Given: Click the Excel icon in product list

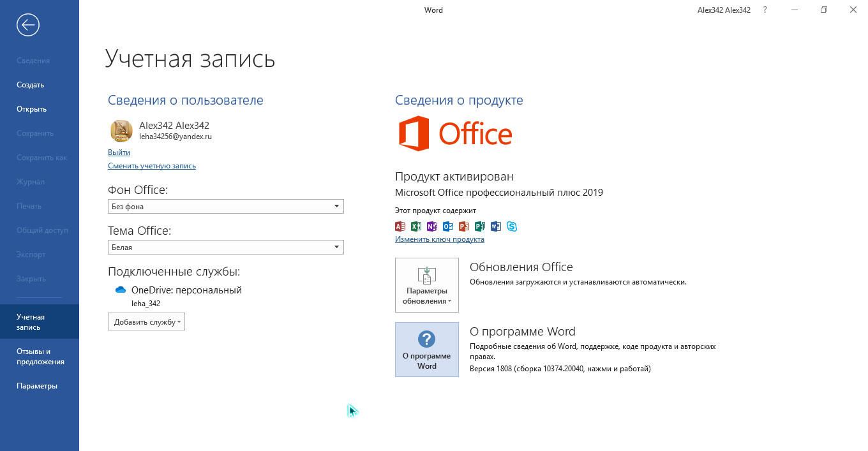Looking at the screenshot, I should coord(416,226).
